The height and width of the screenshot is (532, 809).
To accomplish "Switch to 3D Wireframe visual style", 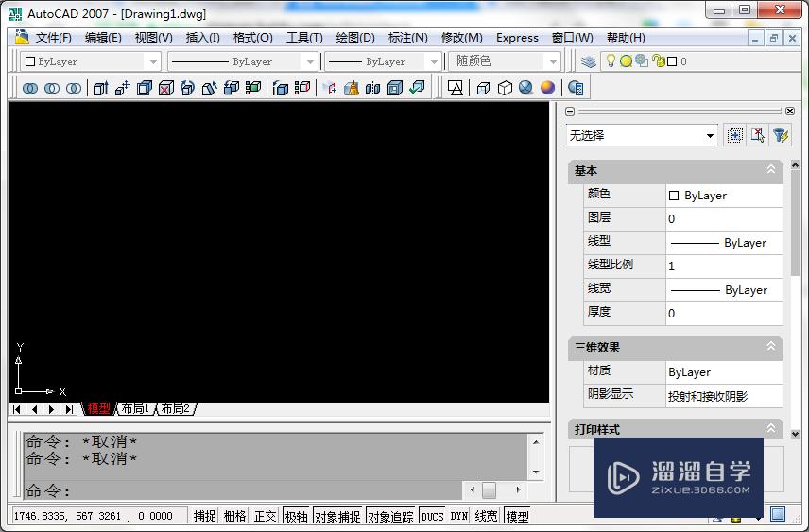I will click(484, 88).
